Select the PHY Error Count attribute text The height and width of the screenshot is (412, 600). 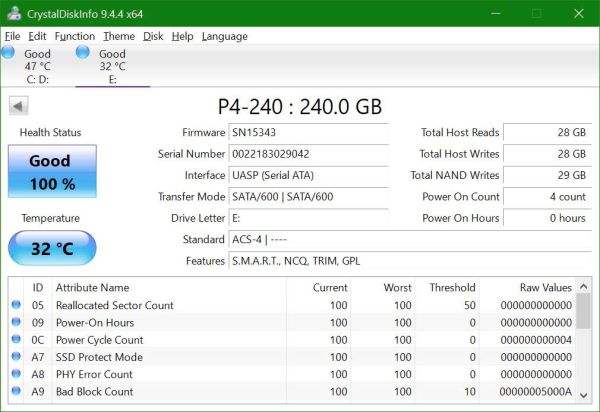pos(94,374)
